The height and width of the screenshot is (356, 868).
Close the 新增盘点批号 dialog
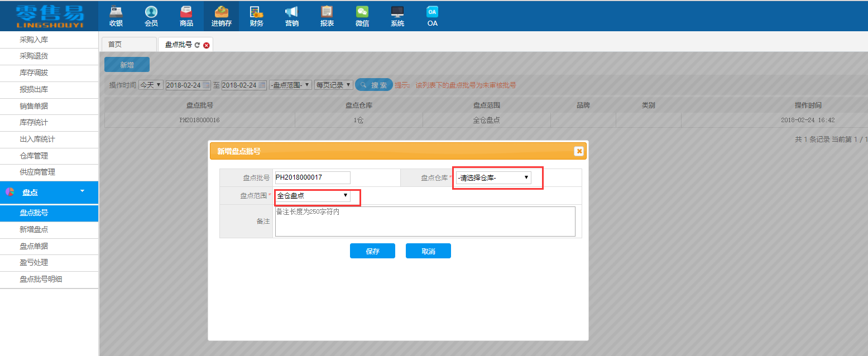coord(579,151)
